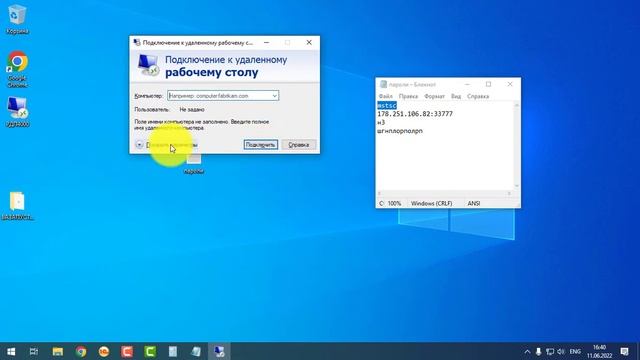Viewport: 640px width, 360px height.
Task: Open the network tray icon
Action: pyautogui.click(x=550, y=352)
